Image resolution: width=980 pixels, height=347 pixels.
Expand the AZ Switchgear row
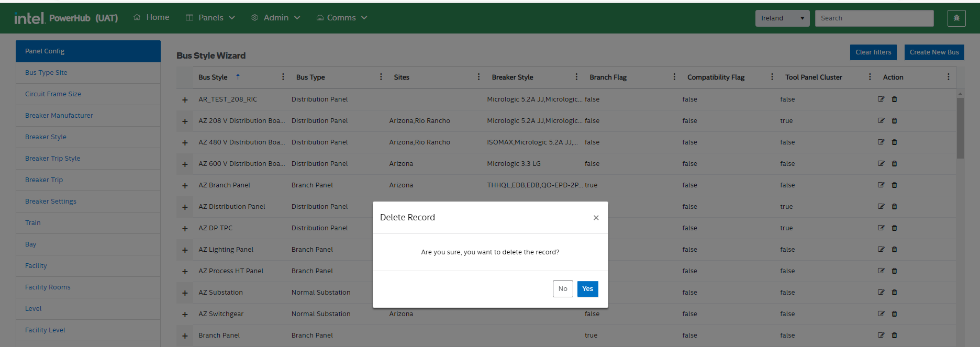[x=185, y=315]
